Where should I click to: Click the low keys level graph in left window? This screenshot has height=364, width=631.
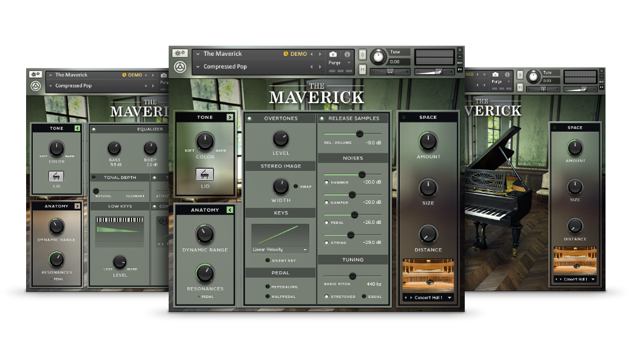[120, 231]
